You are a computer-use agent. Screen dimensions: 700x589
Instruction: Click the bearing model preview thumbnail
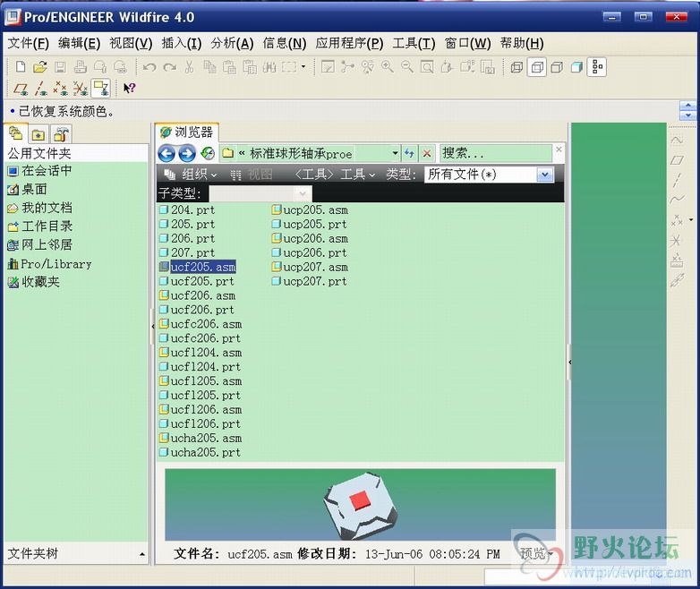pos(361,505)
